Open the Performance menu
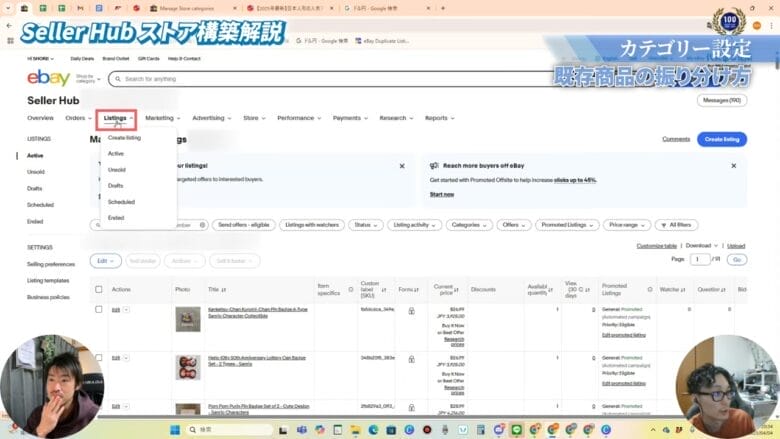 click(x=299, y=118)
